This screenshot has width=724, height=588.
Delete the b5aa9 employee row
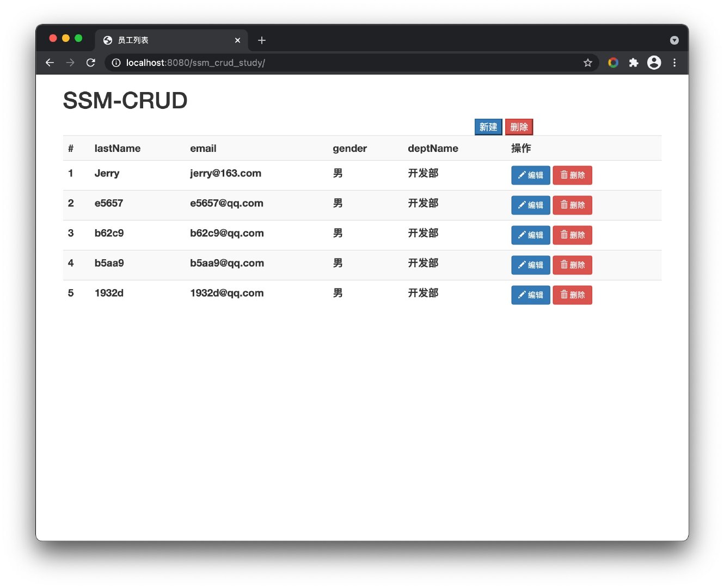[x=572, y=265]
